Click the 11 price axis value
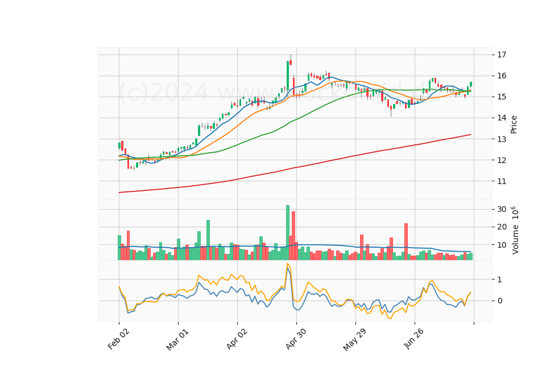This screenshot has height=392, width=546. coord(502,181)
